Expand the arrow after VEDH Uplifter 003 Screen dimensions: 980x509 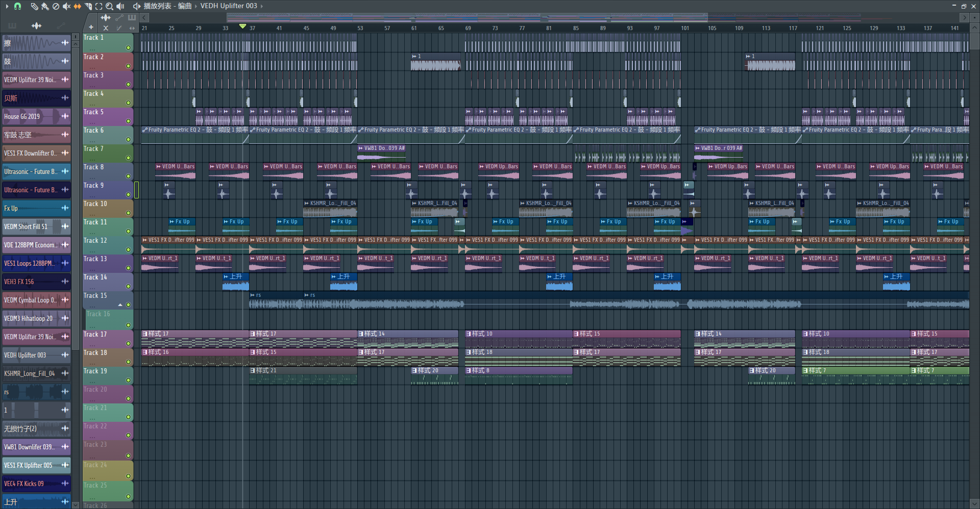[x=262, y=6]
